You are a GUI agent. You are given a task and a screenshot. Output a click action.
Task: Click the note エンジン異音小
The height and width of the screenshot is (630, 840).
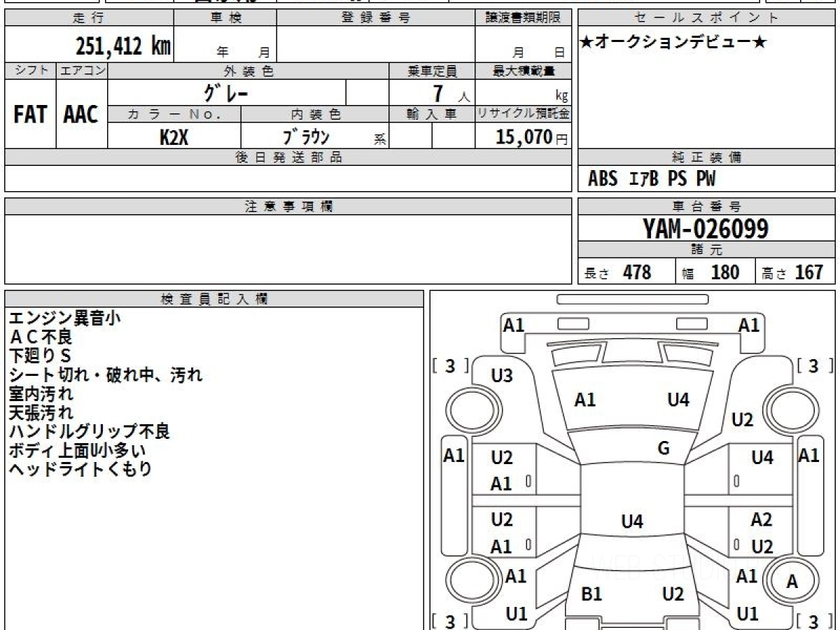(64, 318)
